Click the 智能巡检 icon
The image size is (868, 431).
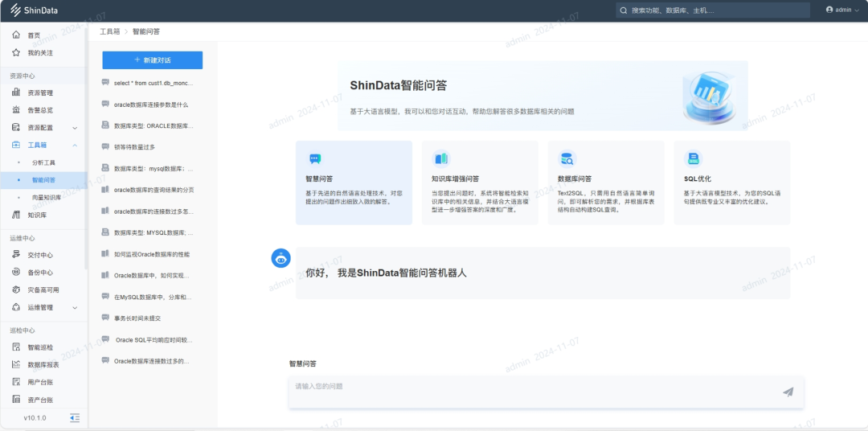pyautogui.click(x=16, y=347)
